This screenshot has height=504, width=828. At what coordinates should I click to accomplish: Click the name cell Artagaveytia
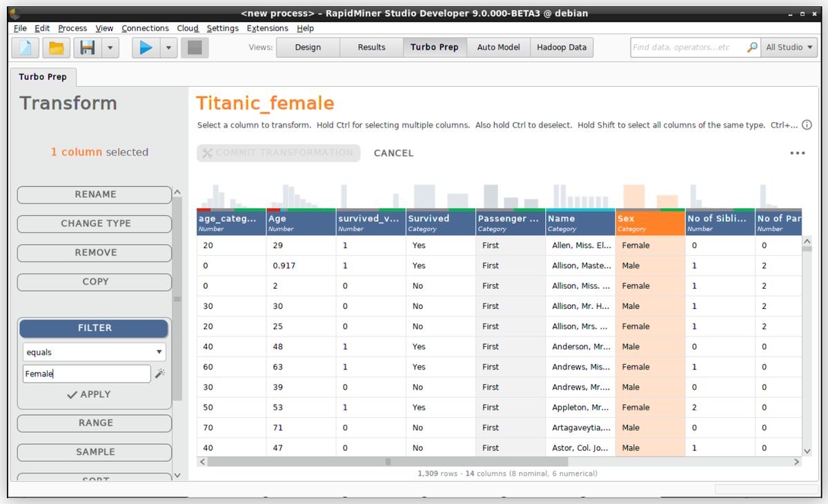click(580, 427)
